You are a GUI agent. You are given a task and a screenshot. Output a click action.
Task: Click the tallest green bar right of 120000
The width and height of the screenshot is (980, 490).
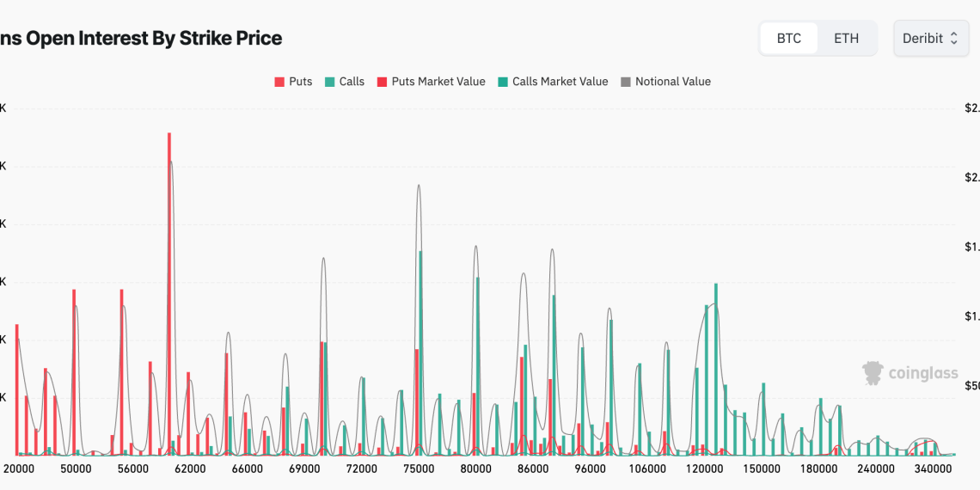point(715,370)
